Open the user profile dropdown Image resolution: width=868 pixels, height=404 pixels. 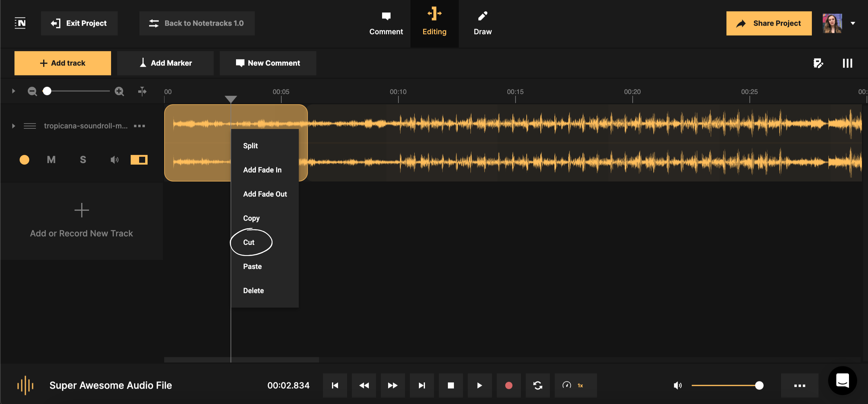tap(854, 23)
